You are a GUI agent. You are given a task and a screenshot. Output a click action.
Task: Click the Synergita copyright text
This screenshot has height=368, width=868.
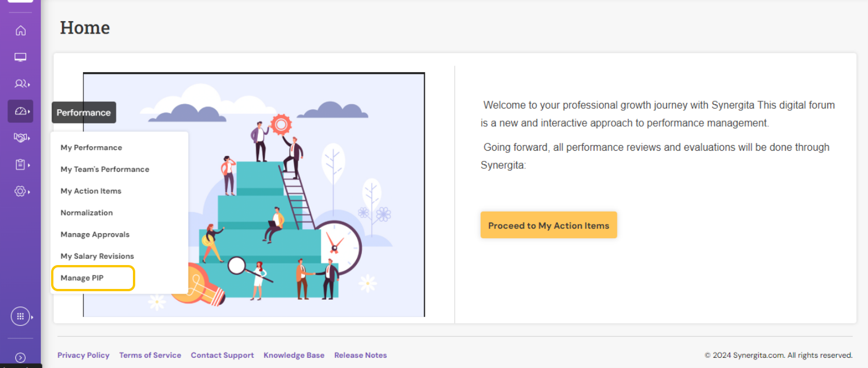(779, 355)
